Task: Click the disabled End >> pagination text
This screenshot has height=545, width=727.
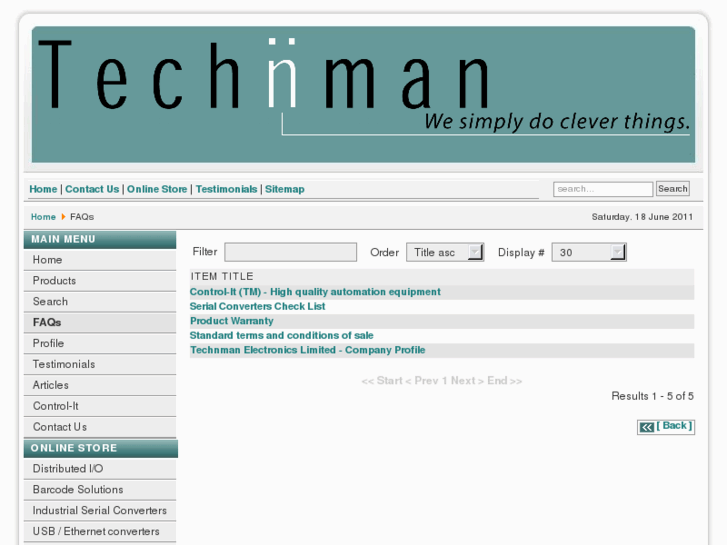Action: [504, 381]
